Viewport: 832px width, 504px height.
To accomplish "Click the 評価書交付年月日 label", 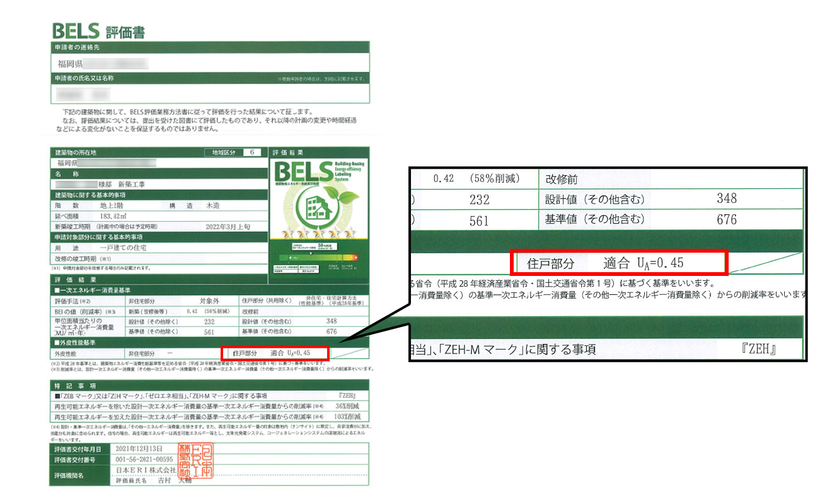I will tap(78, 450).
